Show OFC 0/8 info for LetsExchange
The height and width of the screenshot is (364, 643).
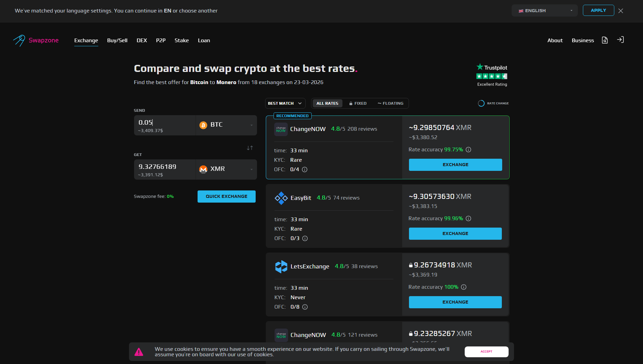305,307
